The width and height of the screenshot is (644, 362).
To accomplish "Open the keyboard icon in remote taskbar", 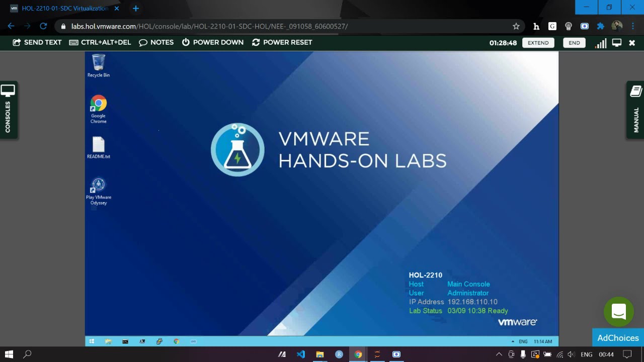I will coord(194,341).
